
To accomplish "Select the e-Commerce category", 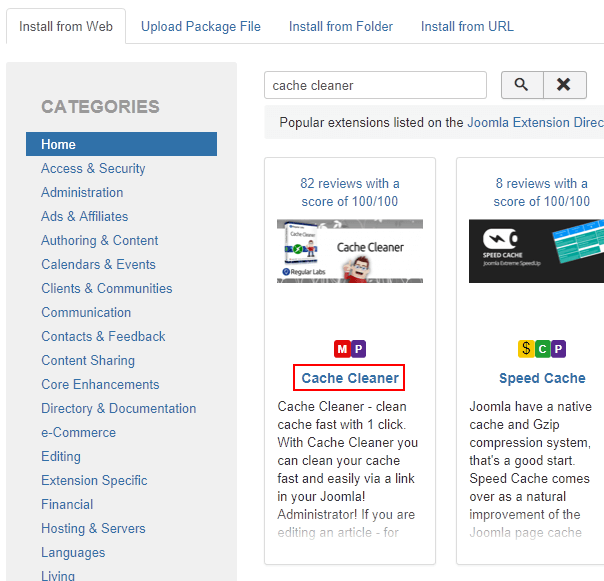I will (x=78, y=432).
